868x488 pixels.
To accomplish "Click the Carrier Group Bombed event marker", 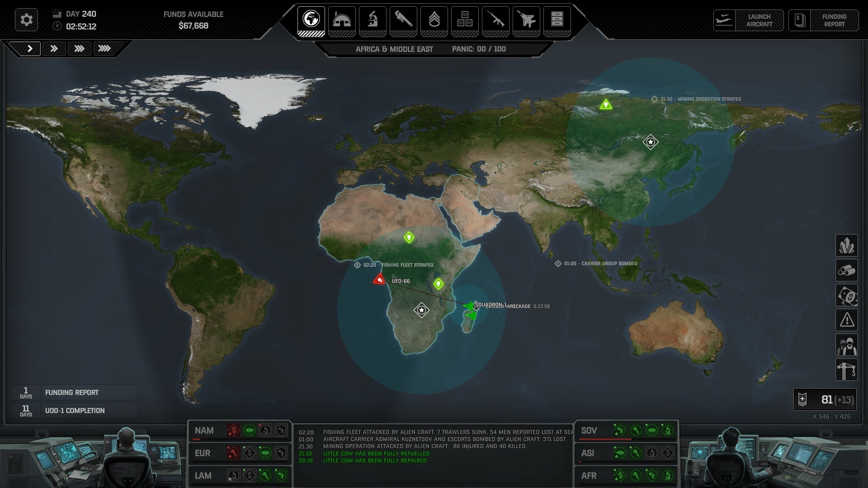I will tap(558, 263).
